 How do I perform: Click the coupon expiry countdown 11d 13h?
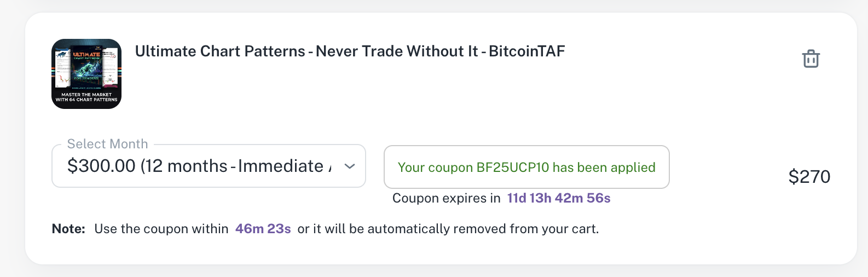tap(558, 198)
